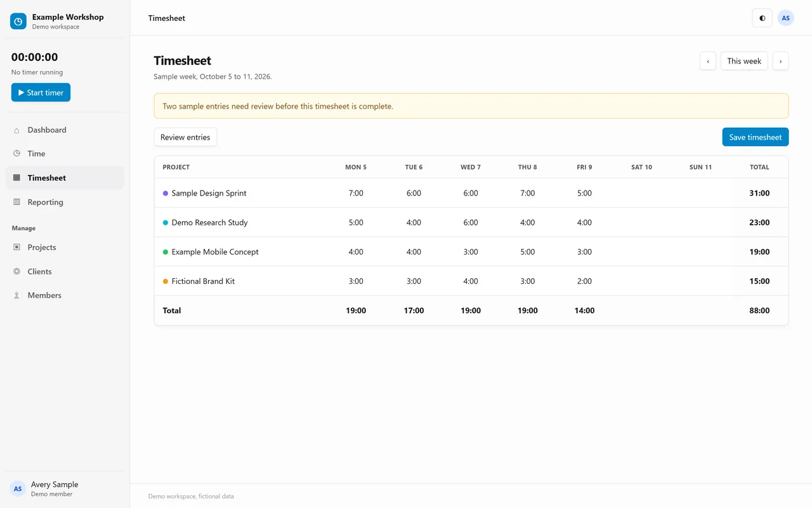
Task: Click the review warning banner text
Action: 278,106
